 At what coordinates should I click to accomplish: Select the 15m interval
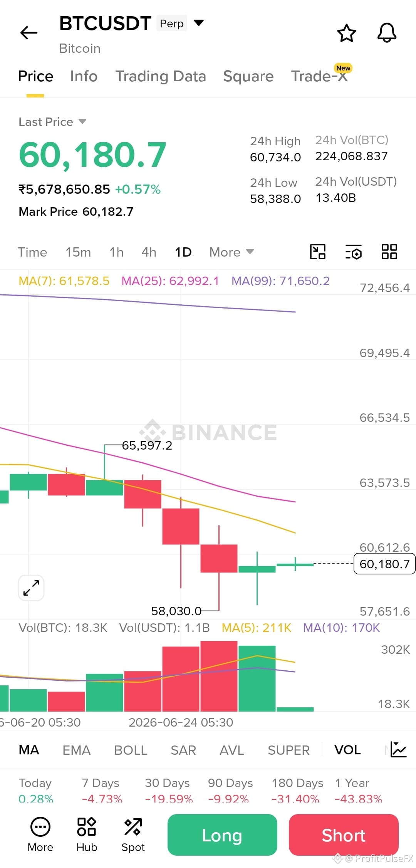pos(78,252)
